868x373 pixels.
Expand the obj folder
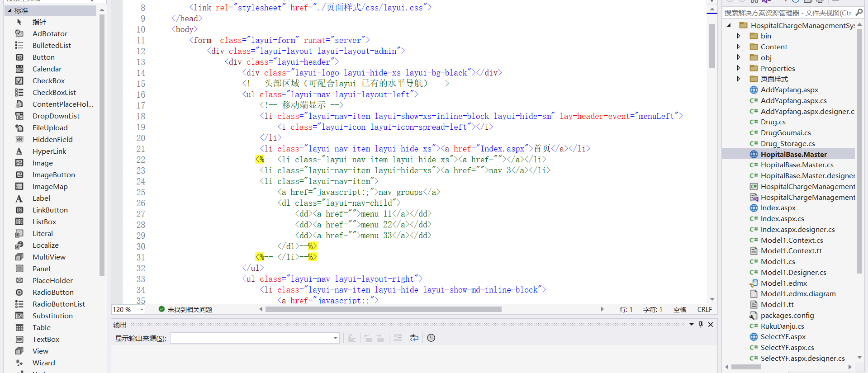tap(739, 57)
